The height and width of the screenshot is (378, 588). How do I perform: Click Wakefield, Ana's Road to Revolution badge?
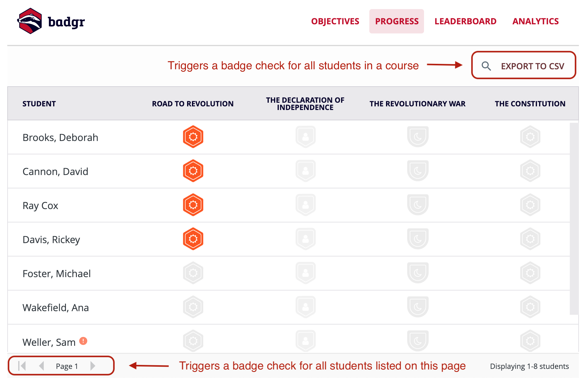click(193, 307)
